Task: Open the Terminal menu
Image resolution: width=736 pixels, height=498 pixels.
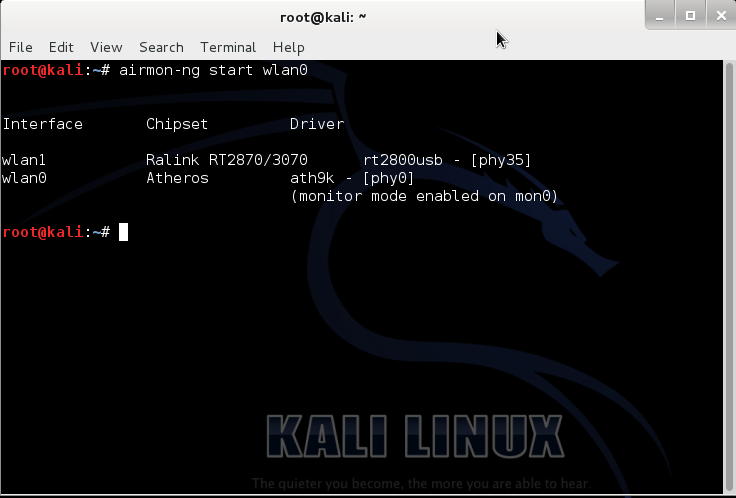Action: [x=228, y=47]
